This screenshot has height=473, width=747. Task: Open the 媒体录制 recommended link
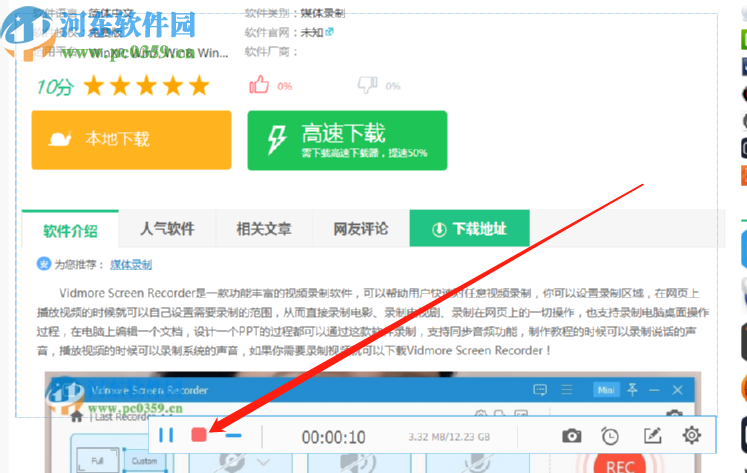[131, 264]
